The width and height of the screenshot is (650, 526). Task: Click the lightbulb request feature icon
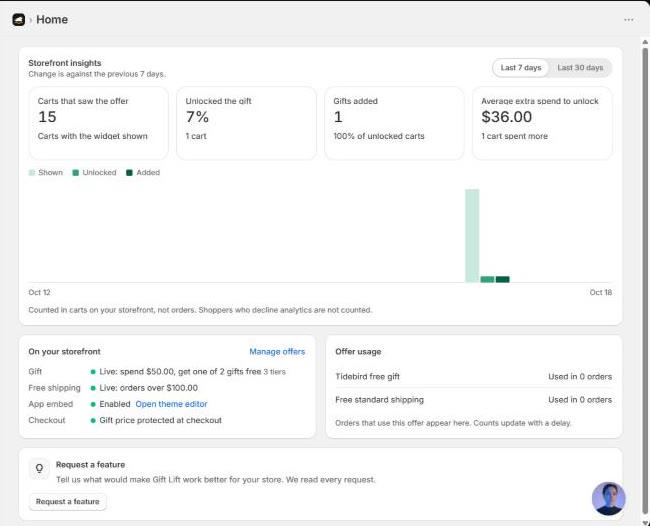coord(39,468)
